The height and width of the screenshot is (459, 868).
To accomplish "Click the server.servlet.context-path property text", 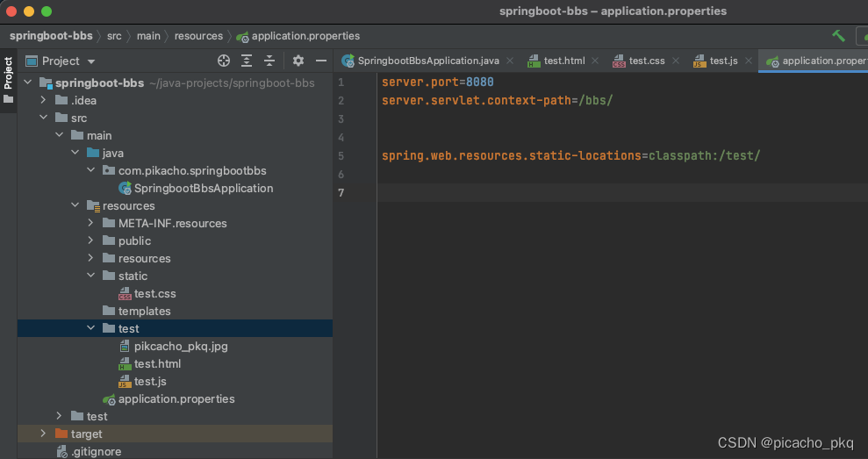I will click(x=476, y=101).
